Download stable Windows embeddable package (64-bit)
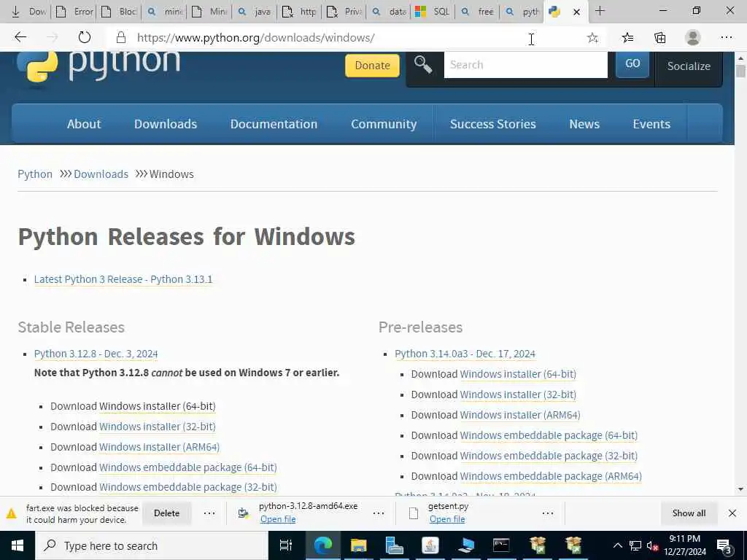This screenshot has width=747, height=560. click(x=187, y=467)
